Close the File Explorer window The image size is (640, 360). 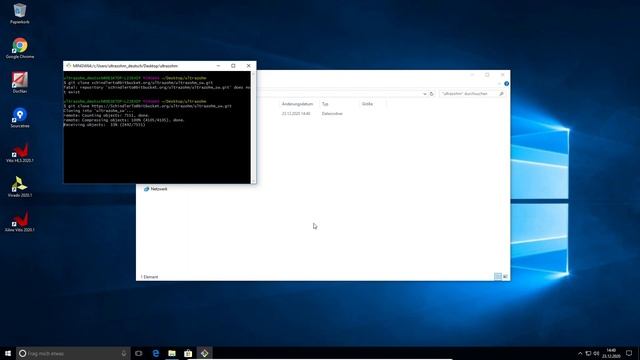[x=502, y=75]
